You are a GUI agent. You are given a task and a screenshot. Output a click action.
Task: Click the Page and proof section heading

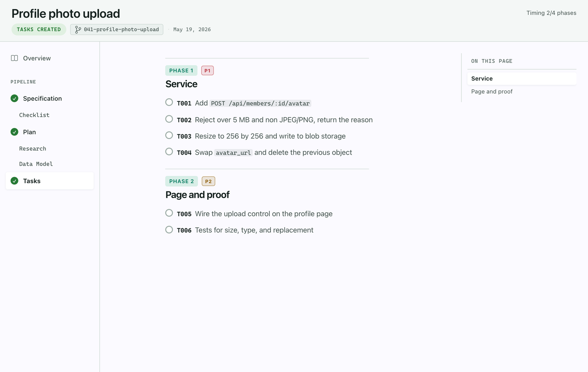click(x=197, y=195)
